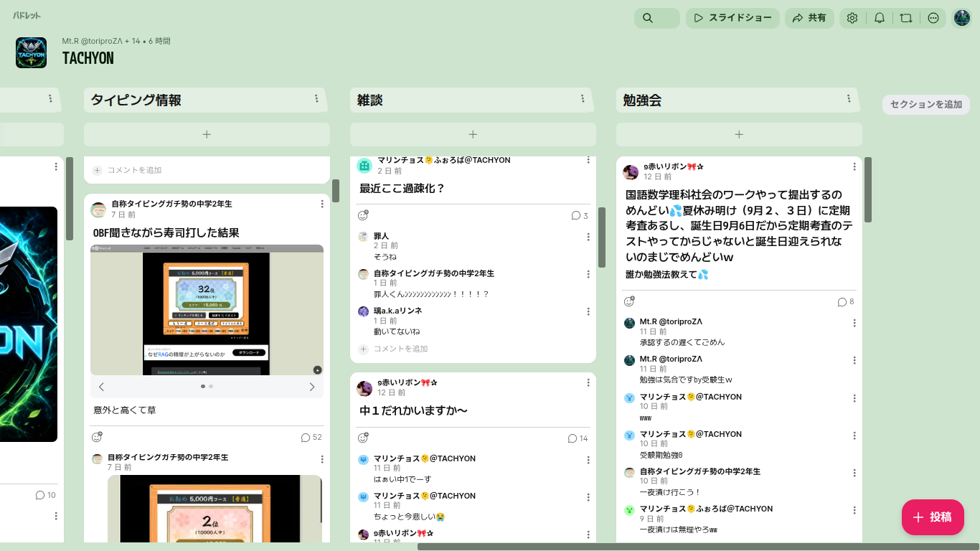The height and width of the screenshot is (551, 980).
Task: Click the TACHYON board logo thumbnail
Action: tap(32, 53)
